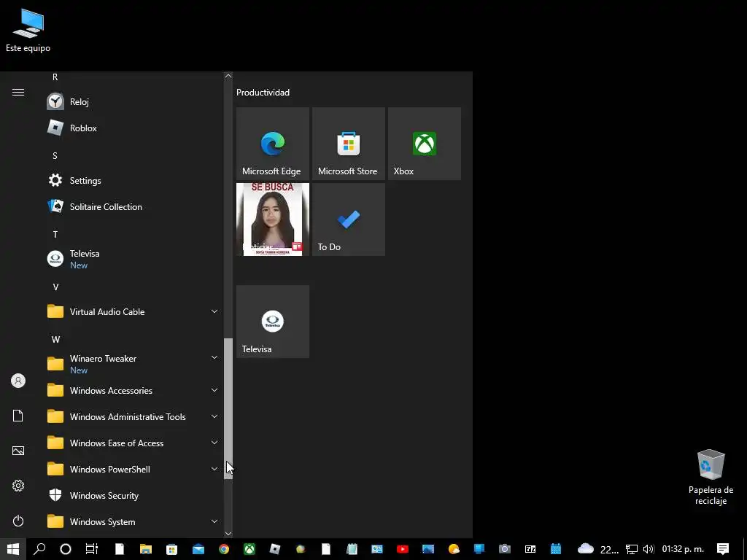
Task: Click the letter S section header
Action: [x=55, y=156]
